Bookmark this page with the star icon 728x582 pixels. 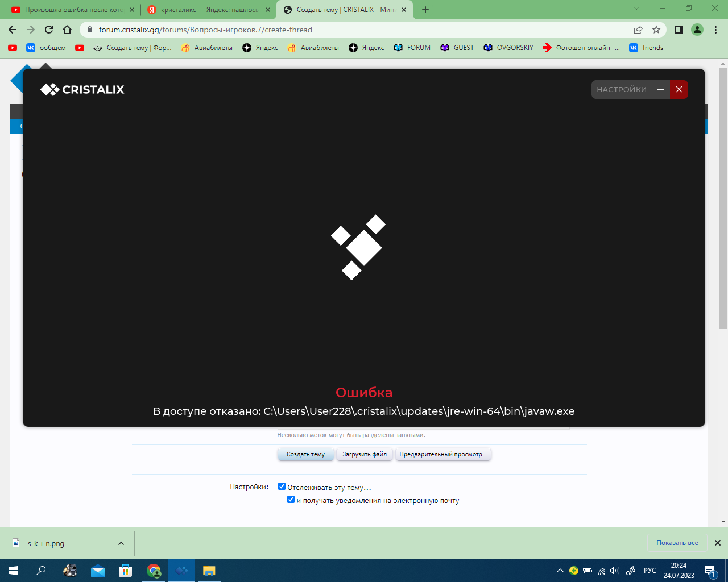coord(656,30)
